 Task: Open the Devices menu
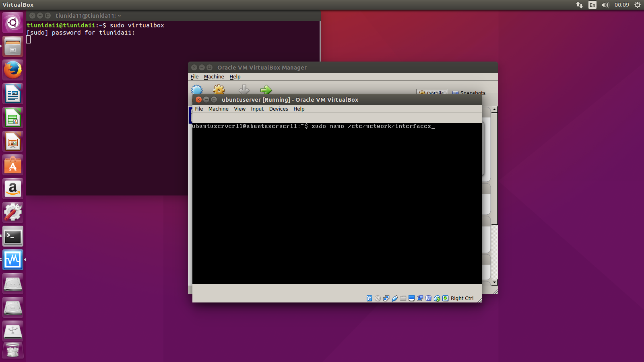click(x=278, y=109)
